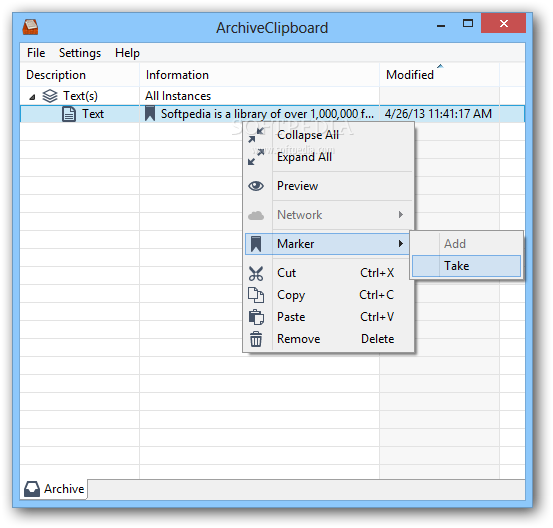Viewport: 553px width, 528px height.
Task: Open the Settings menu
Action: [80, 53]
